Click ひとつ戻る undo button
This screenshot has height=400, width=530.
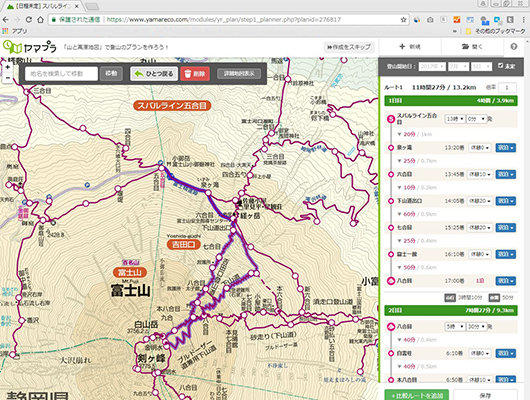coord(154,73)
